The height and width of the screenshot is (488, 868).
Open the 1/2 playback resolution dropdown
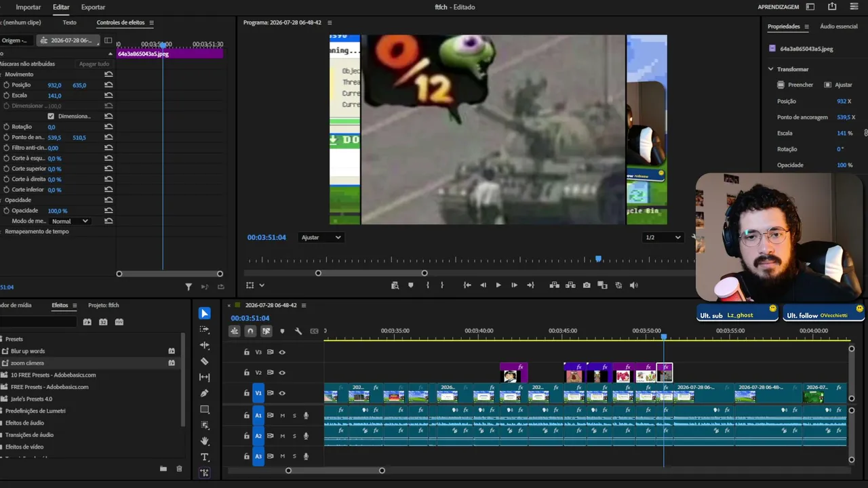point(663,237)
